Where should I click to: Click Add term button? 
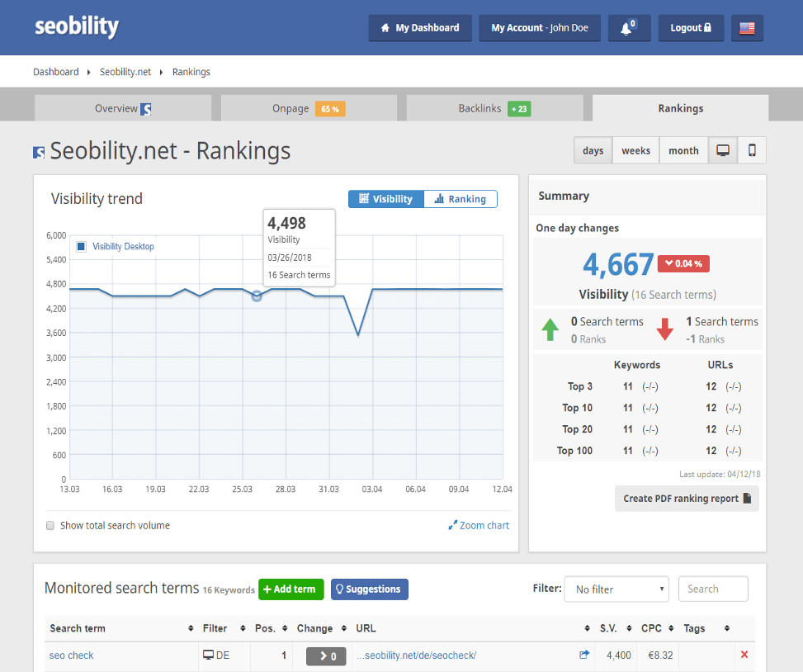tap(290, 589)
